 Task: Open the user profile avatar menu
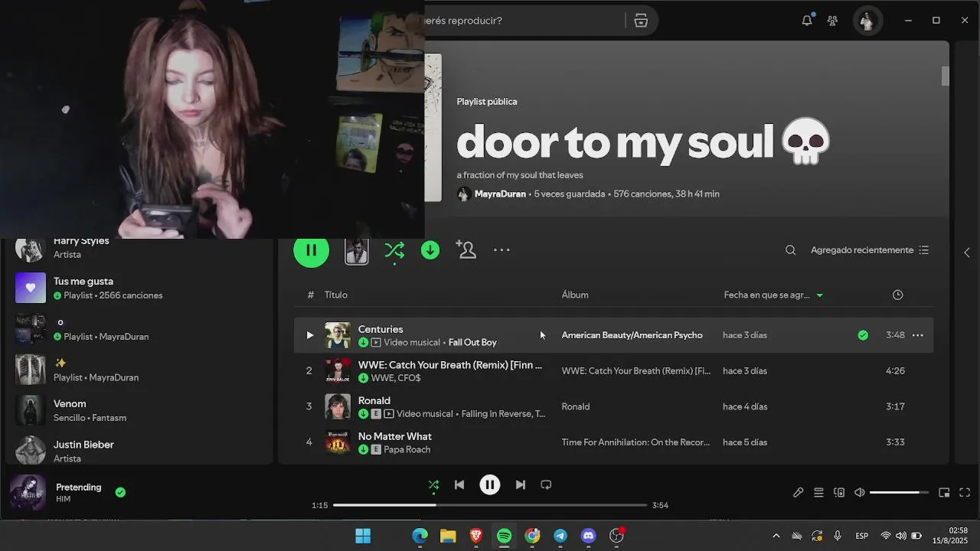coord(867,21)
